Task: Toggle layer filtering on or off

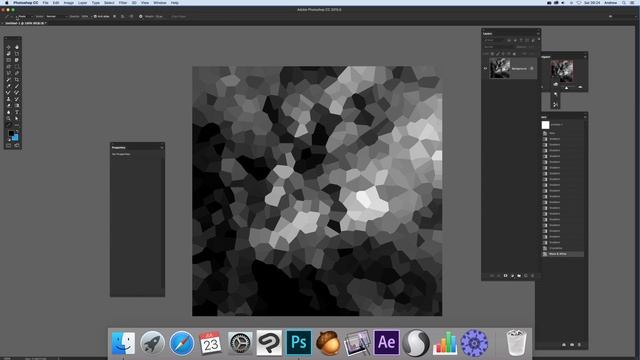Action: (x=539, y=39)
